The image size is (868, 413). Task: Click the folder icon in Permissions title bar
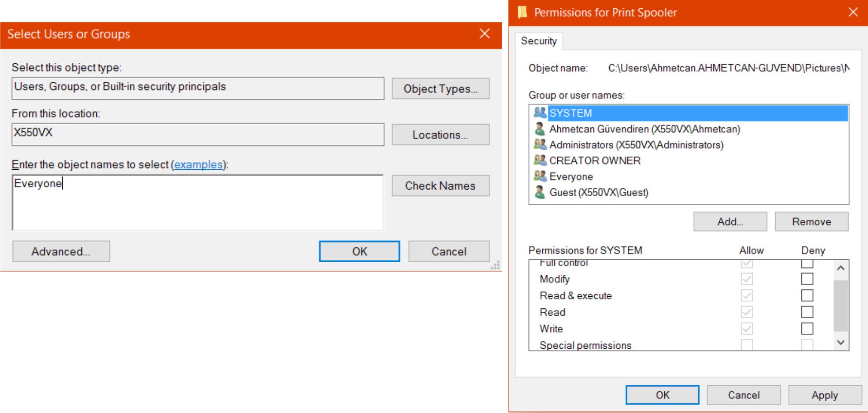tap(523, 12)
